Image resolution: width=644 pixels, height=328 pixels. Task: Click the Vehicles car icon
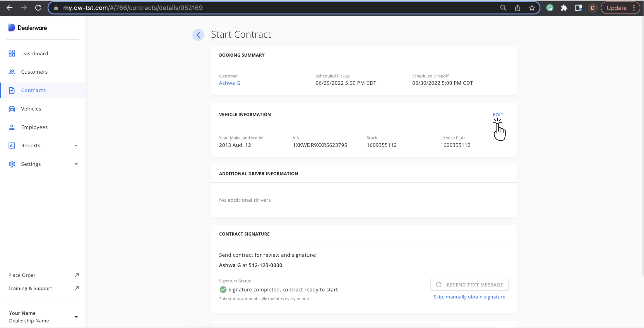pyautogui.click(x=12, y=109)
